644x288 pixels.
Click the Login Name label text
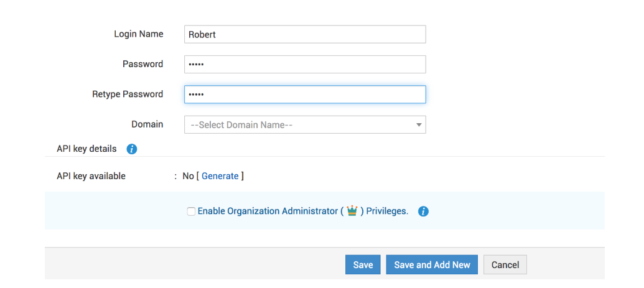click(138, 34)
